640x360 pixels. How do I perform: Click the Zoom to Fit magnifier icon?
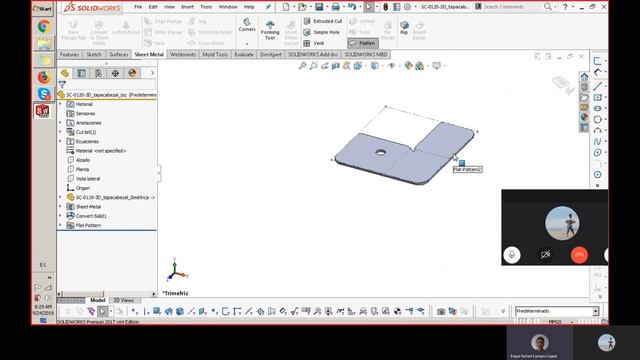click(x=302, y=65)
